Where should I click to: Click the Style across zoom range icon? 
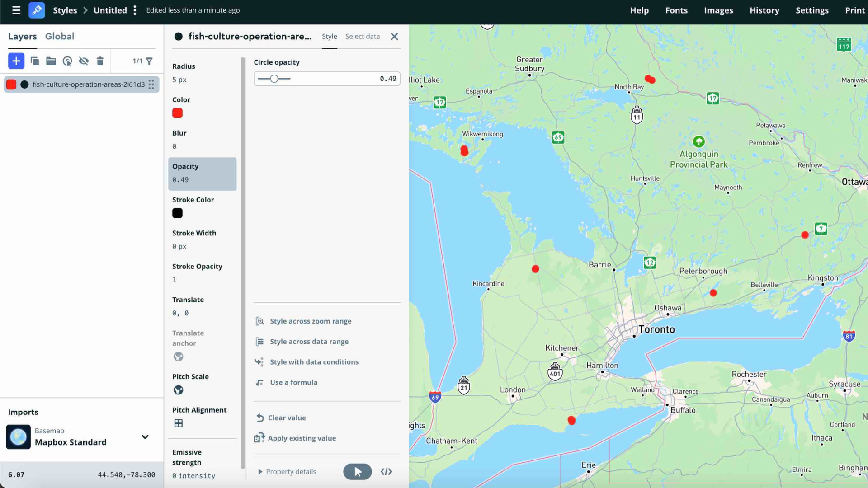pos(260,321)
